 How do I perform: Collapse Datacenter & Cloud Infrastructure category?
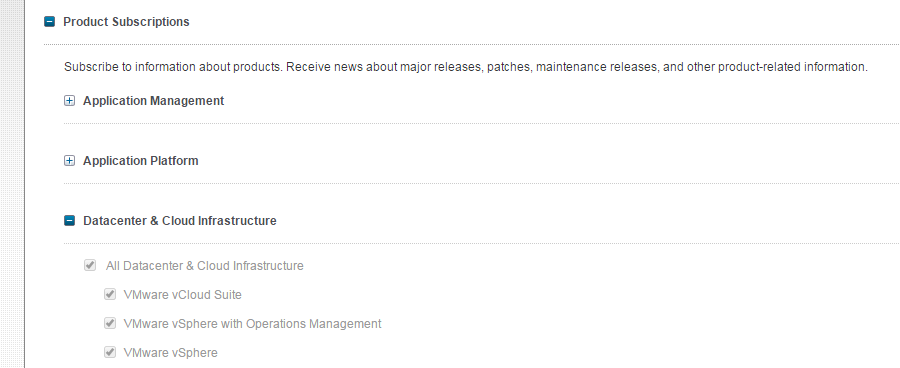pyautogui.click(x=69, y=220)
